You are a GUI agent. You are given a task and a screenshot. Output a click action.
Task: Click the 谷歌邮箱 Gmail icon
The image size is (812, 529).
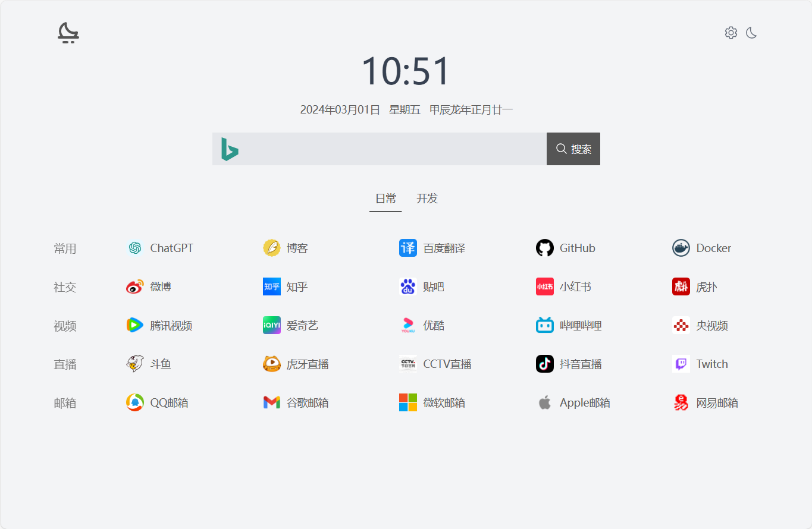[271, 402]
